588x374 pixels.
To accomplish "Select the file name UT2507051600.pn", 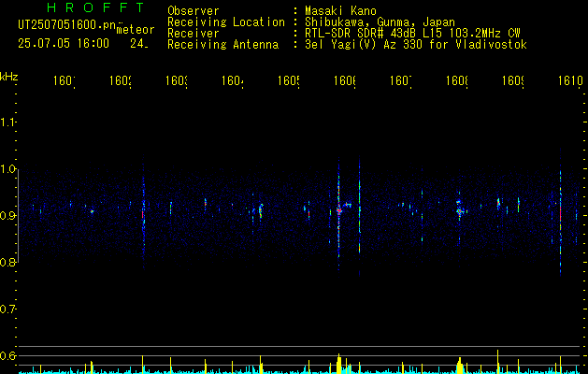I will click(67, 25).
